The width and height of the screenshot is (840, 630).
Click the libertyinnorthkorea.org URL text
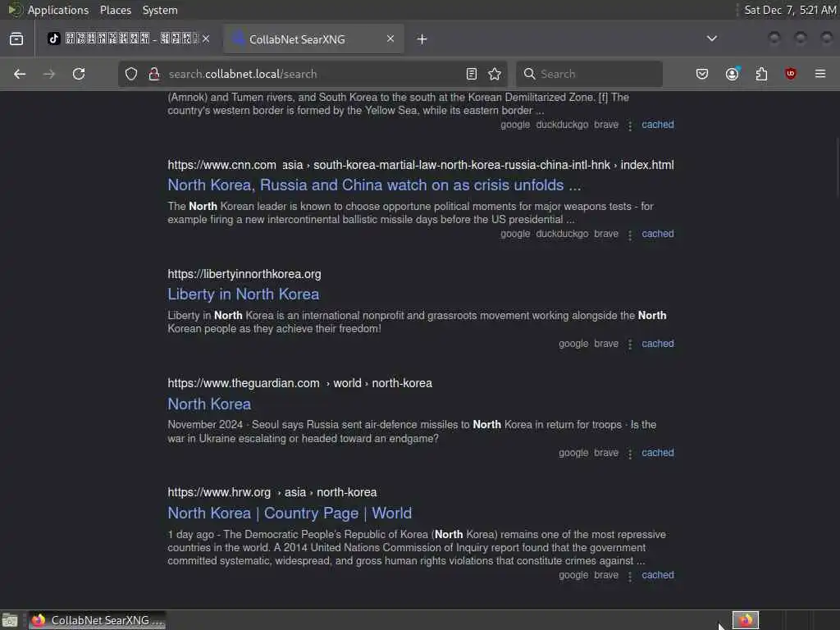pyautogui.click(x=244, y=274)
